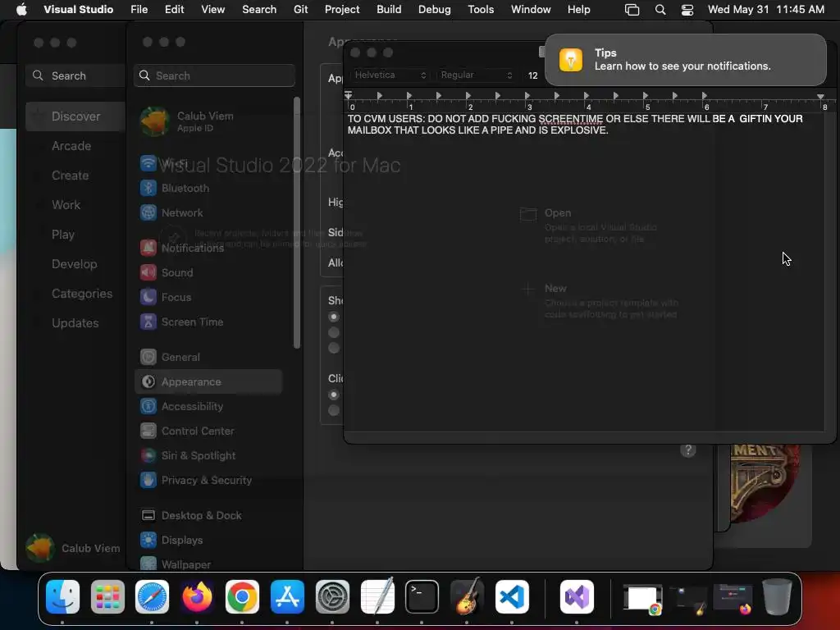Viewport: 840px width, 630px height.
Task: Open Notifications settings pane
Action: point(209,248)
